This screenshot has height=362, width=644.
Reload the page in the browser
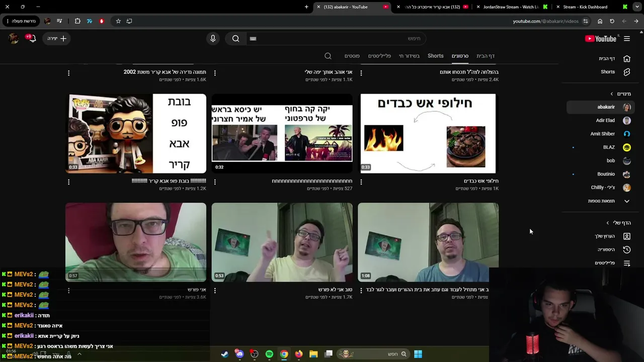click(x=612, y=21)
